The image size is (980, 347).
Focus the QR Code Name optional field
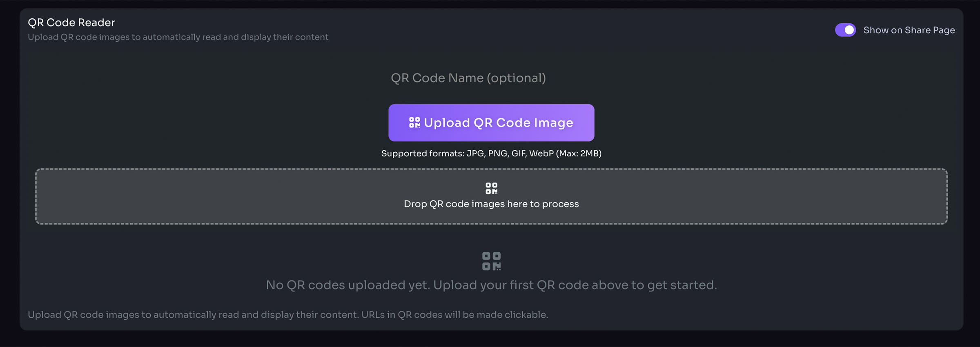[470, 78]
